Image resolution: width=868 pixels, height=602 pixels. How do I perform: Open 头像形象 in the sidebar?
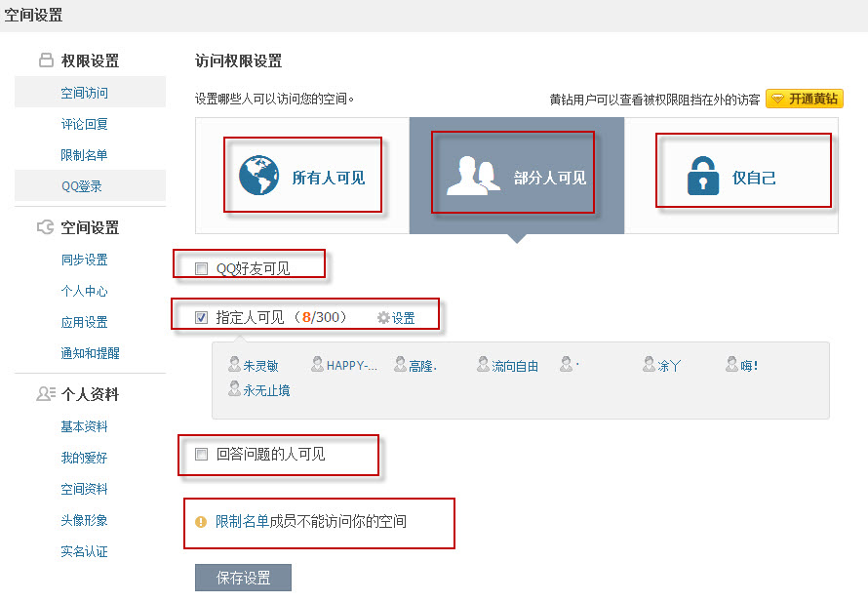[x=84, y=520]
